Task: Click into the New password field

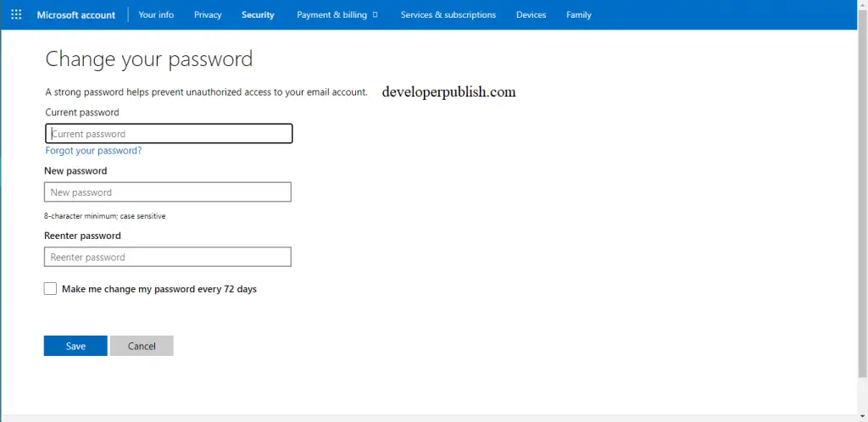Action: [x=168, y=192]
